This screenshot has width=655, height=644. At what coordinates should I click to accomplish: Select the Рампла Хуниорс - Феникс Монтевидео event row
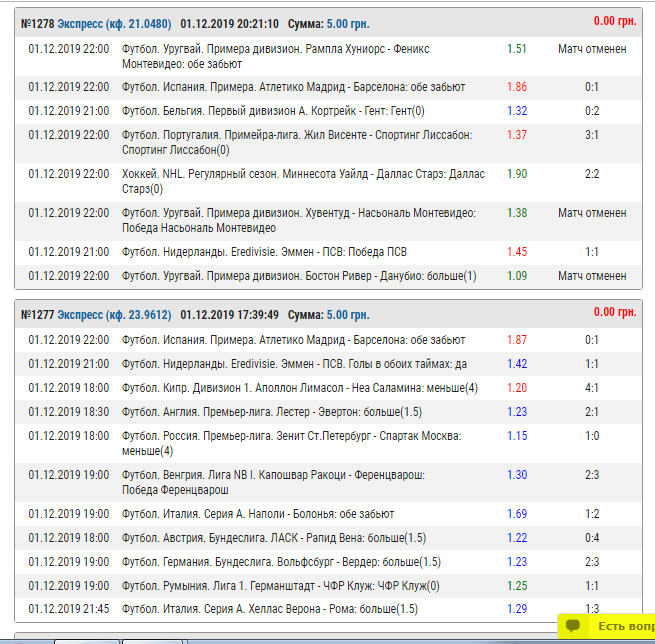[x=328, y=56]
